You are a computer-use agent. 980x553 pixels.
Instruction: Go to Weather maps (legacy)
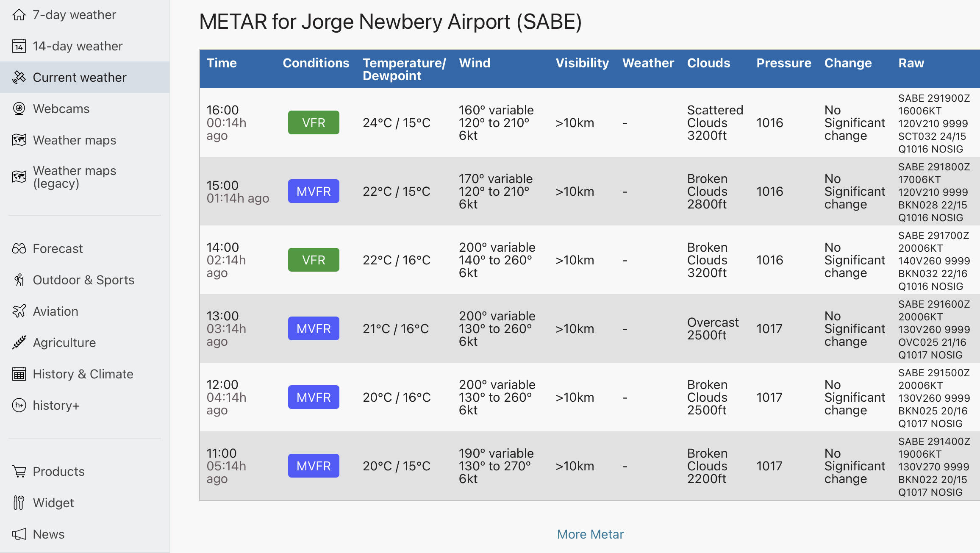(74, 177)
